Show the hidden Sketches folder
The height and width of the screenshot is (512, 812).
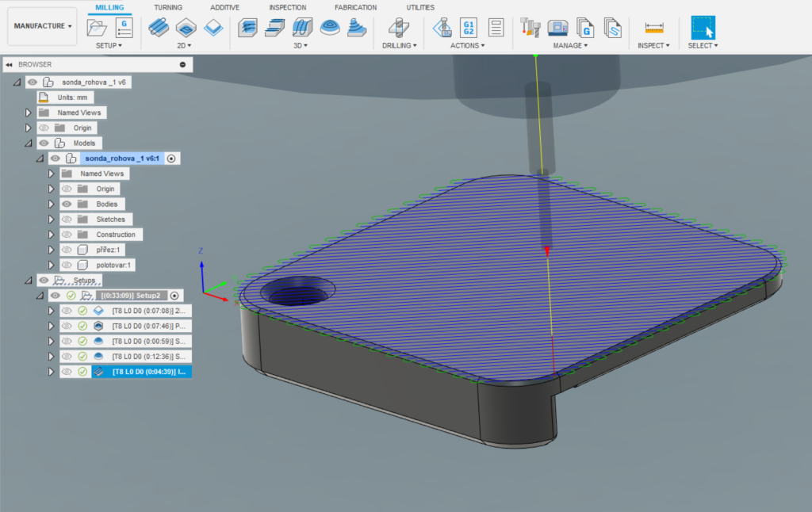[x=67, y=219]
